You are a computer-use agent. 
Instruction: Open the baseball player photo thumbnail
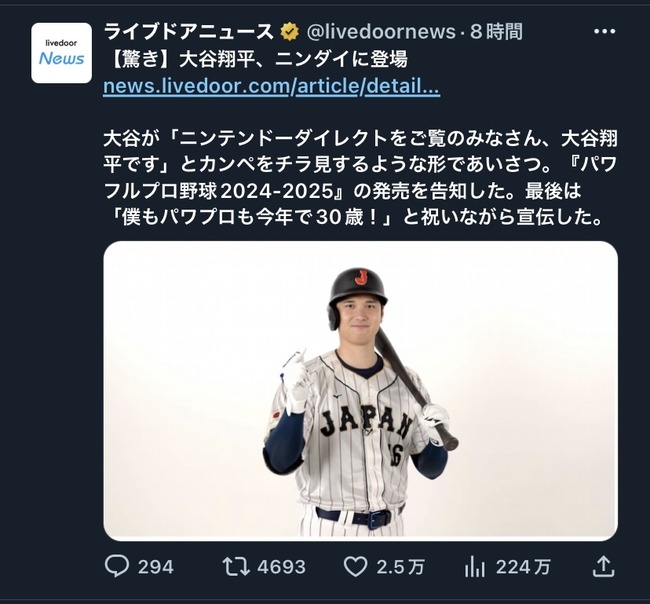[x=361, y=391]
